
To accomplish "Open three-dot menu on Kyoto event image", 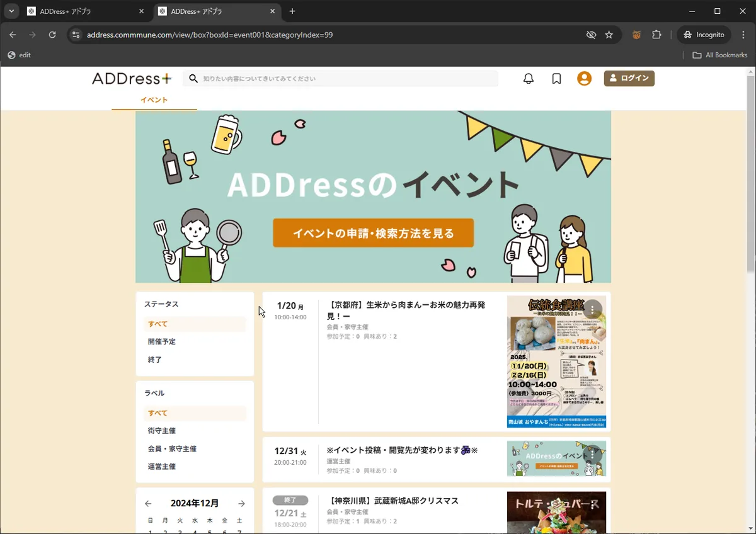I will pos(592,309).
